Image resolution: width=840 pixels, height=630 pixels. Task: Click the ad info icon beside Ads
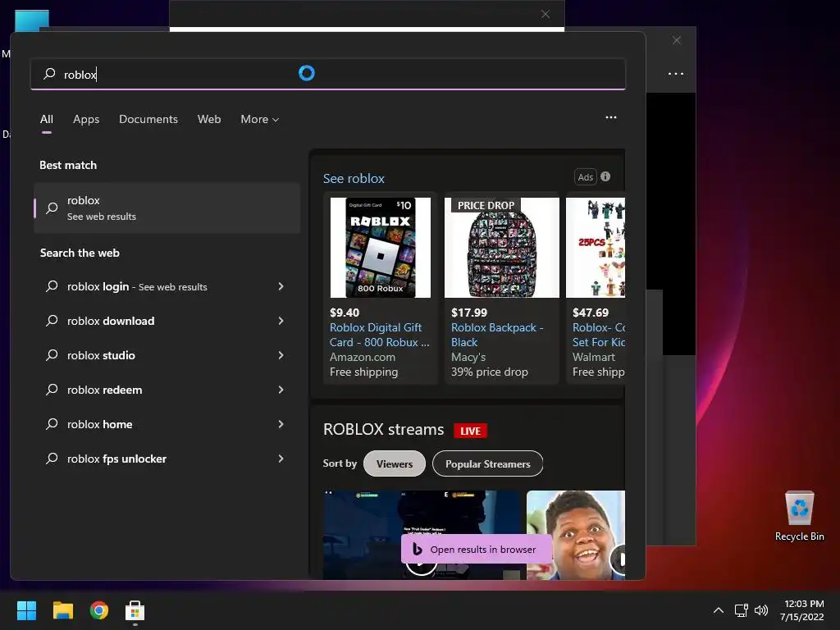(x=605, y=176)
